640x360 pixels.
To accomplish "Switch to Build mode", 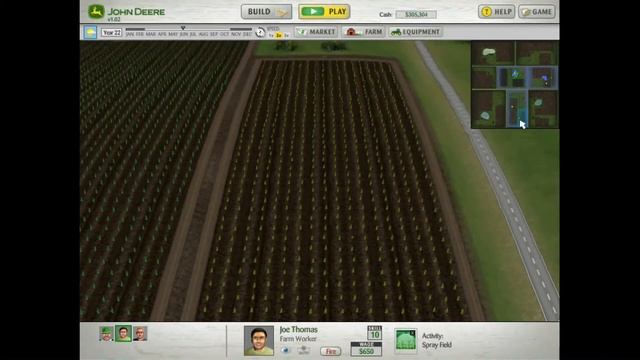I will tap(267, 12).
